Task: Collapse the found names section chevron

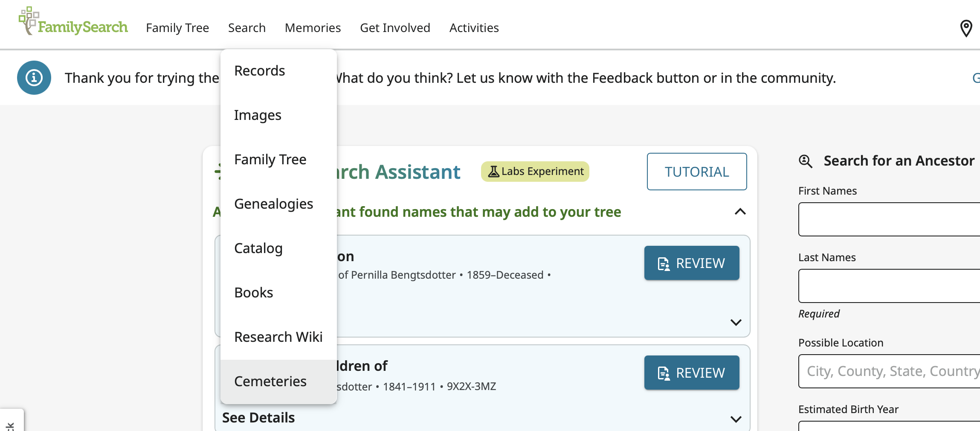Action: (740, 212)
